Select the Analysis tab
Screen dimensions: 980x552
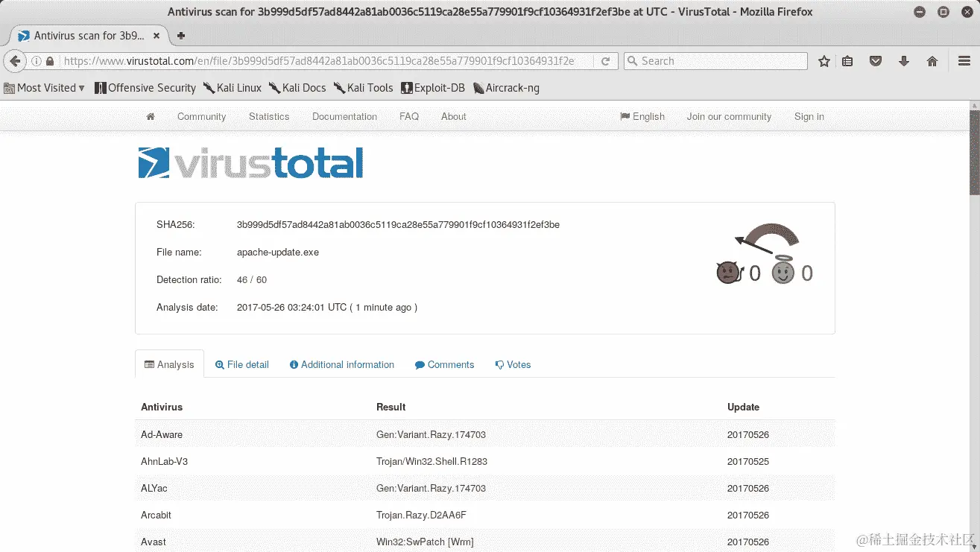[x=169, y=364]
